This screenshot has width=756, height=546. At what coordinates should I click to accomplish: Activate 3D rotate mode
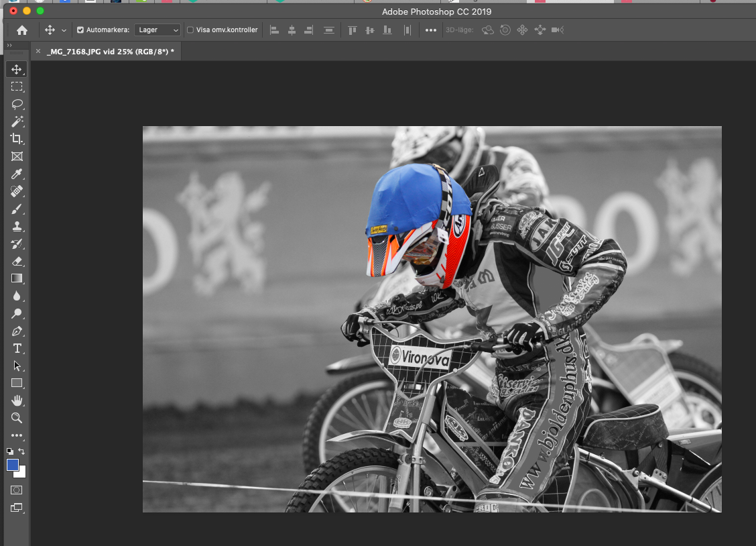point(488,30)
